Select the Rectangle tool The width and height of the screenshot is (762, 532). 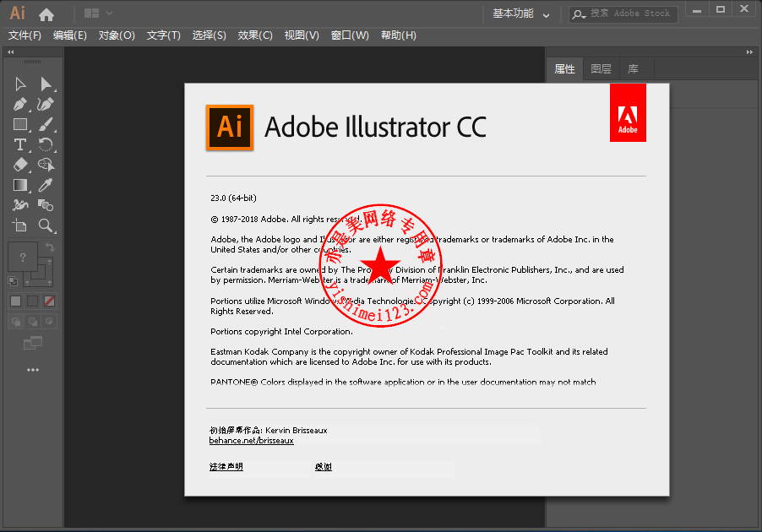20,124
